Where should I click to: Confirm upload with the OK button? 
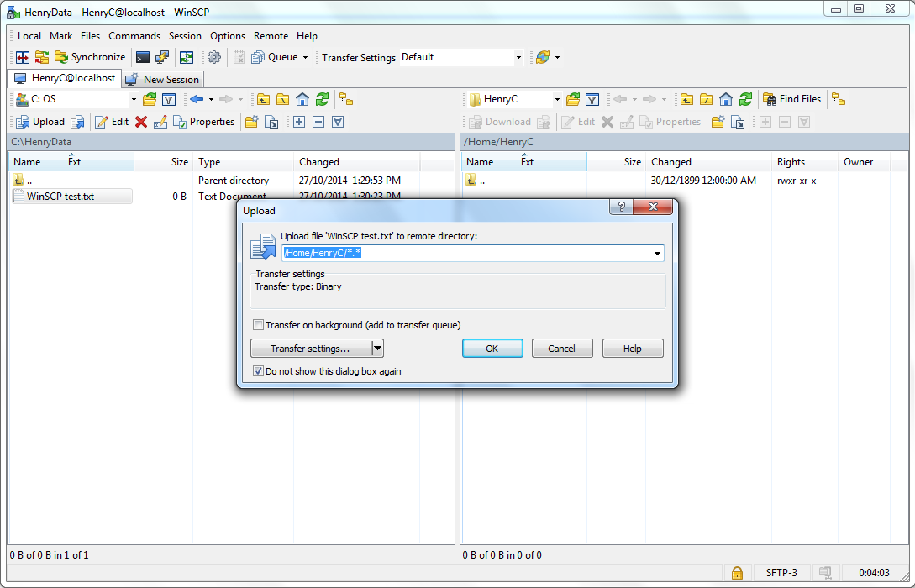click(492, 349)
